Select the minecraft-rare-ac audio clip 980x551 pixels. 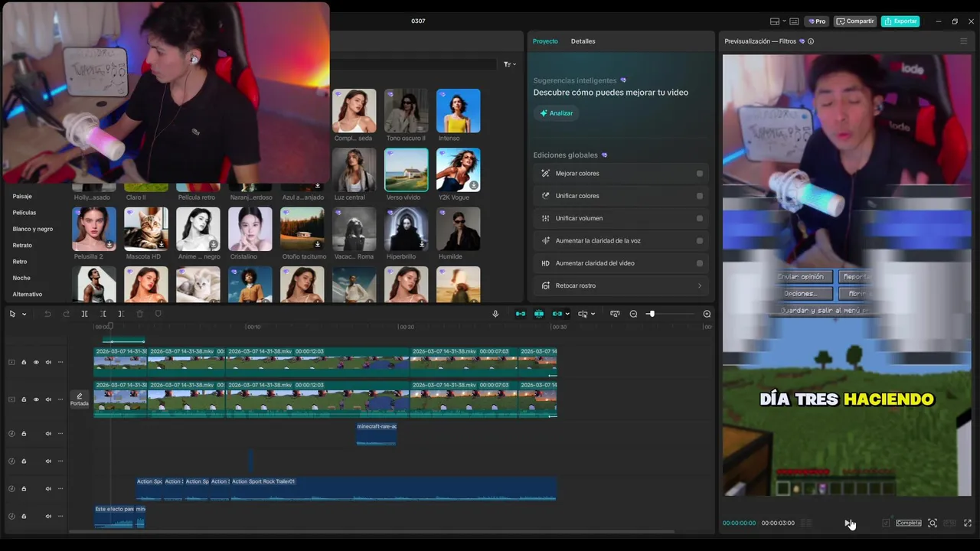tap(376, 433)
